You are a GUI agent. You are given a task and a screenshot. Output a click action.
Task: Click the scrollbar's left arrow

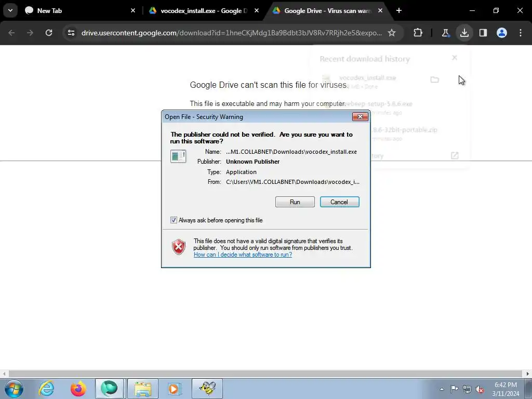point(4,374)
